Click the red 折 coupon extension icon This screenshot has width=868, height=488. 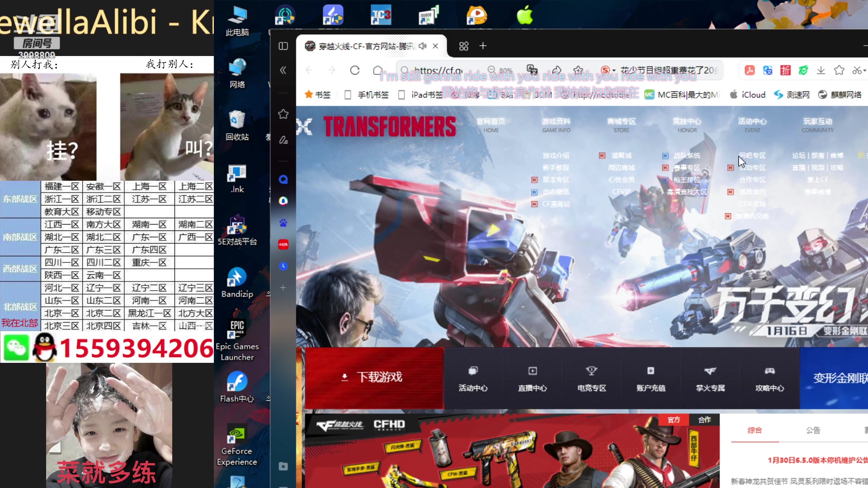(x=786, y=70)
